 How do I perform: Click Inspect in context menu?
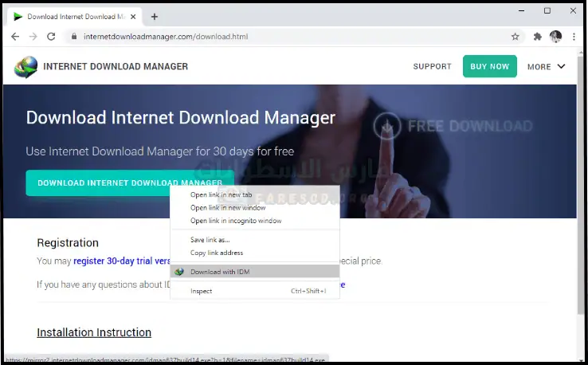(x=202, y=291)
